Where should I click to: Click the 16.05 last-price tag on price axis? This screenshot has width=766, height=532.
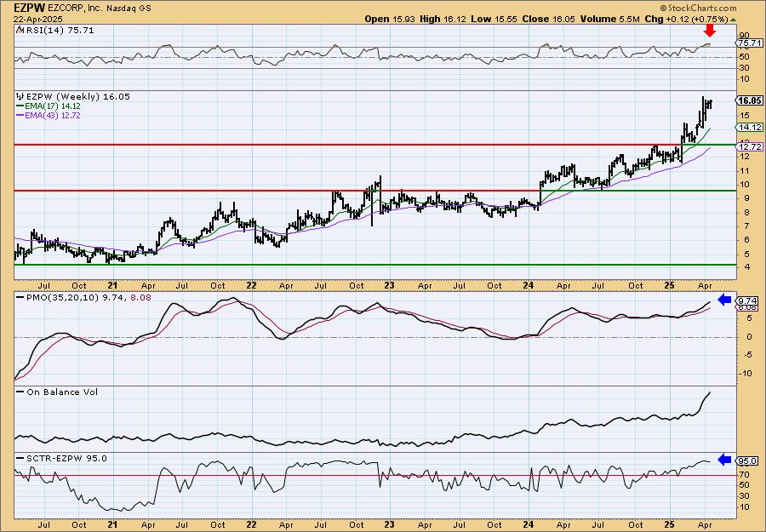(x=751, y=100)
